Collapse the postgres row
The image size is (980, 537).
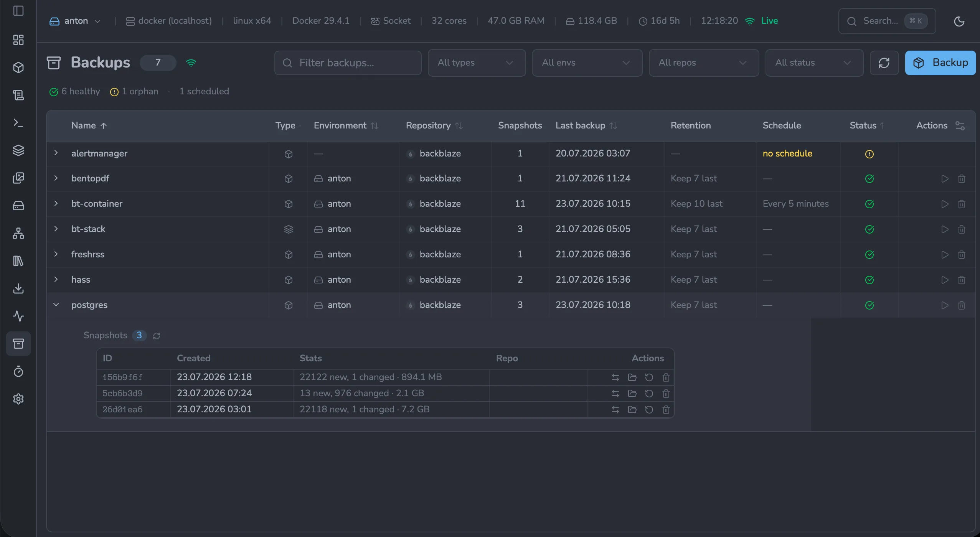(56, 305)
